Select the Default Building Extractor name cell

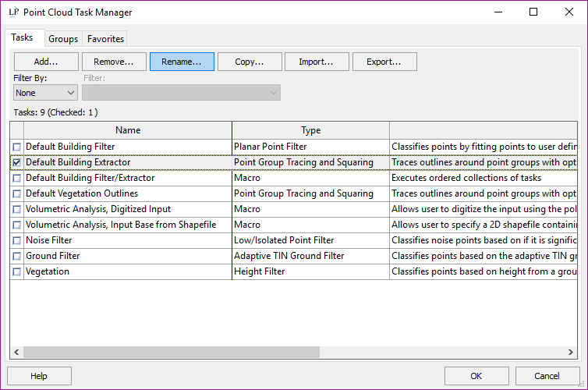click(128, 162)
